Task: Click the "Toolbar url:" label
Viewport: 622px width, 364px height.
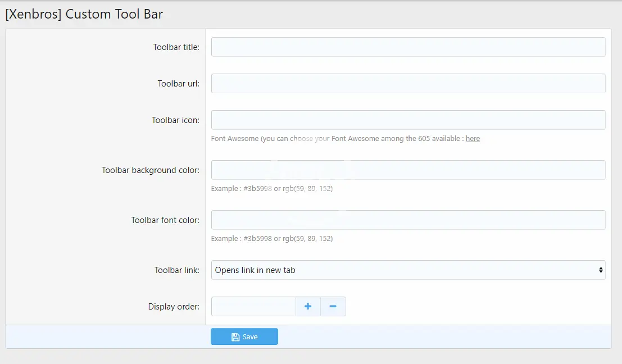Action: click(x=178, y=84)
